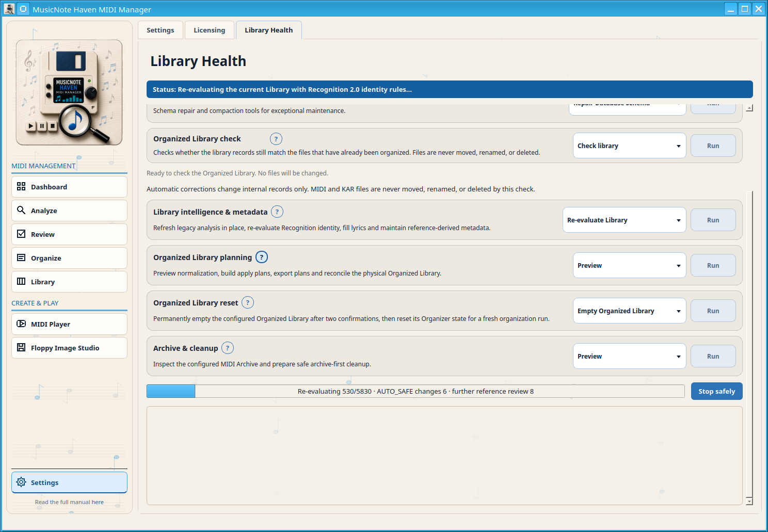Expand Organized Library planning Preview dropdown
768x532 pixels.
629,265
